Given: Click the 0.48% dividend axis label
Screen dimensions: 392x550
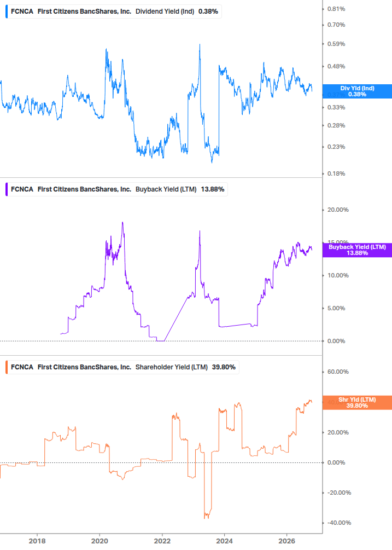Looking at the screenshot, I should [336, 66].
